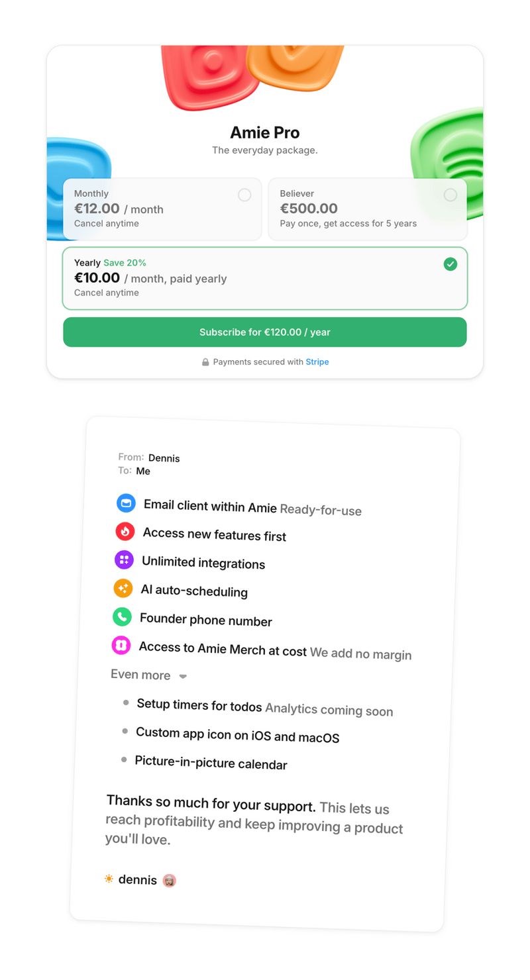Select the Believer plan radio button
530x980 pixels.
[x=450, y=195]
